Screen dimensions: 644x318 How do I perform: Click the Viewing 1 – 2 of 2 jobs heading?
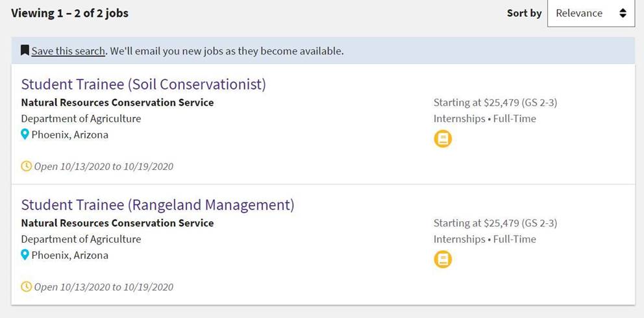[x=70, y=13]
